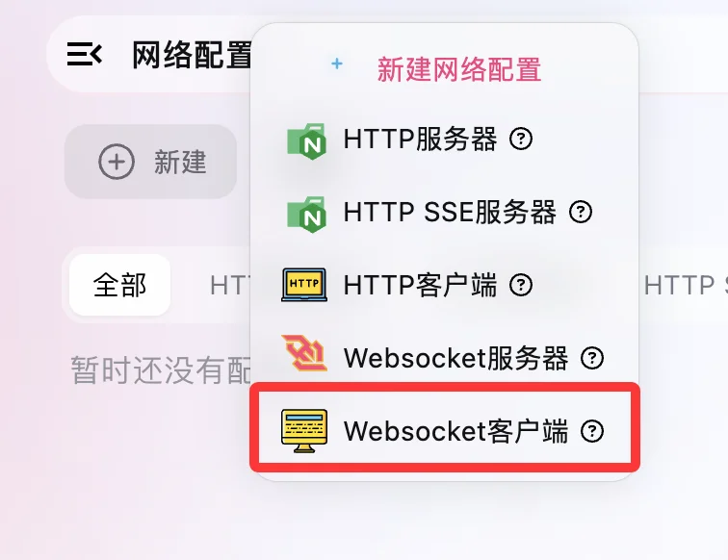Viewport: 728px width, 560px height.
Task: Switch to the 全部 tab
Action: tap(119, 285)
